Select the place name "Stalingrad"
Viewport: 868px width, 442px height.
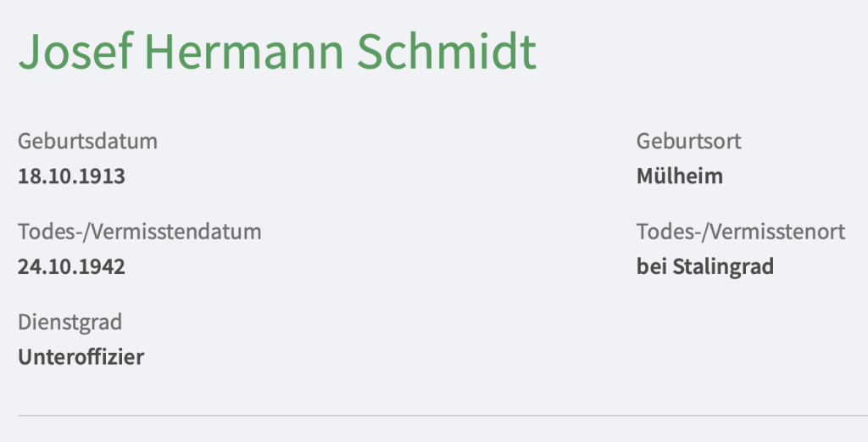723,266
